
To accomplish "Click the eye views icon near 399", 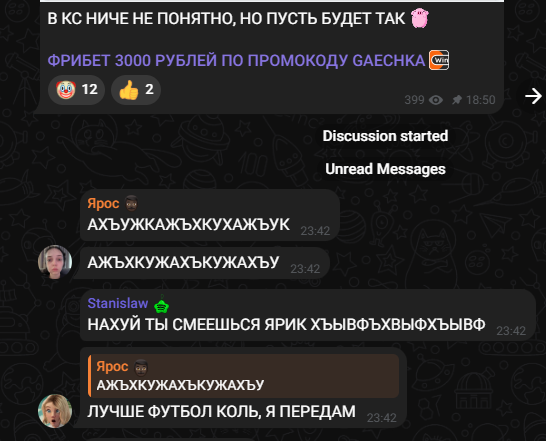I will pos(436,100).
